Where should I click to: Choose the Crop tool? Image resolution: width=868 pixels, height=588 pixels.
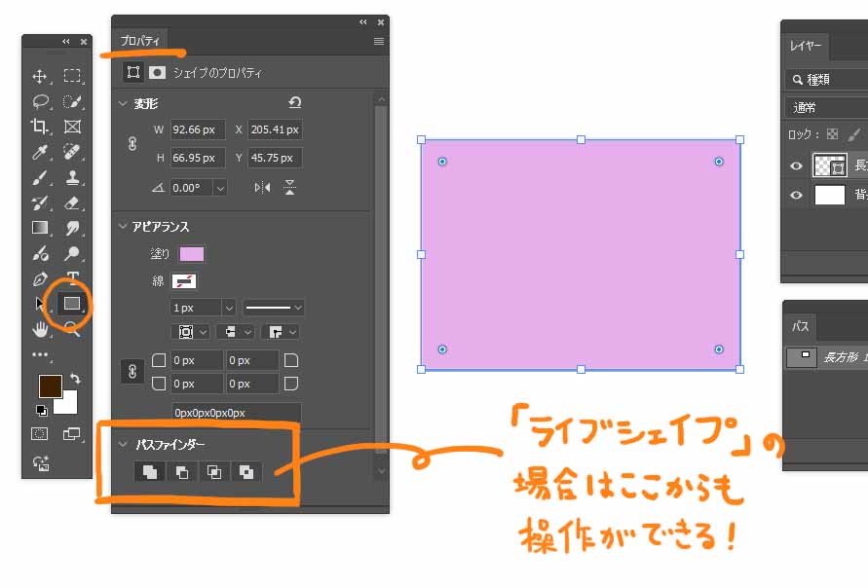point(40,127)
